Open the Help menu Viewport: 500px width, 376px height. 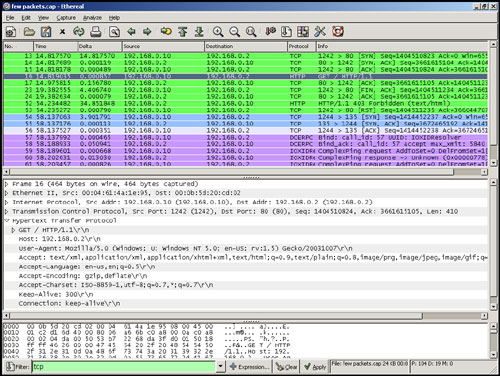[x=114, y=18]
